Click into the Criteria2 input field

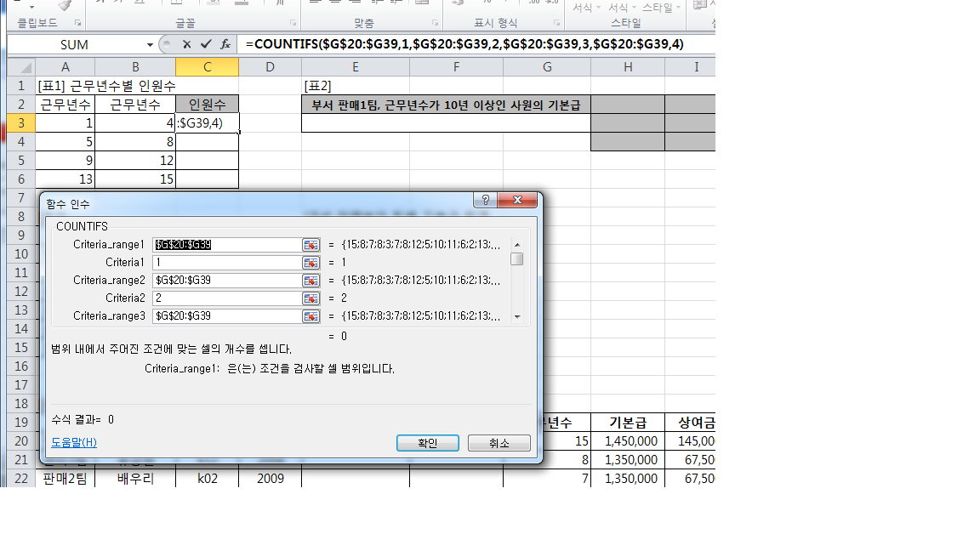point(225,298)
